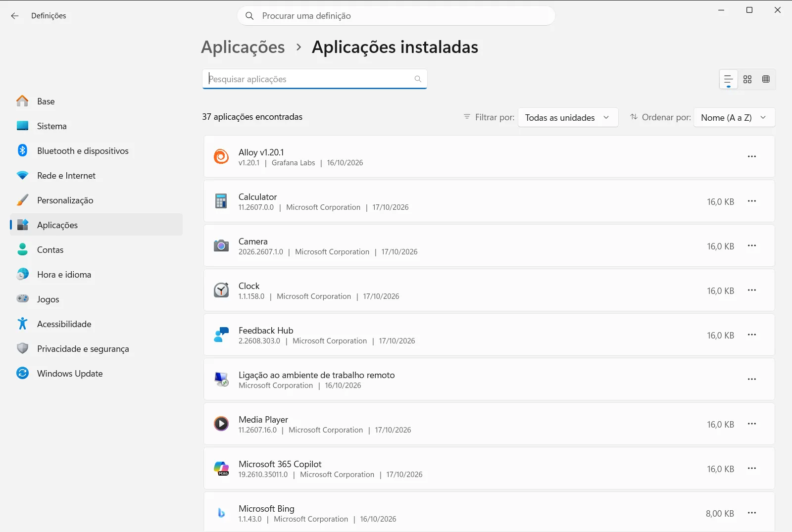Select Personalização in the sidebar
The image size is (792, 532).
[x=97, y=200]
